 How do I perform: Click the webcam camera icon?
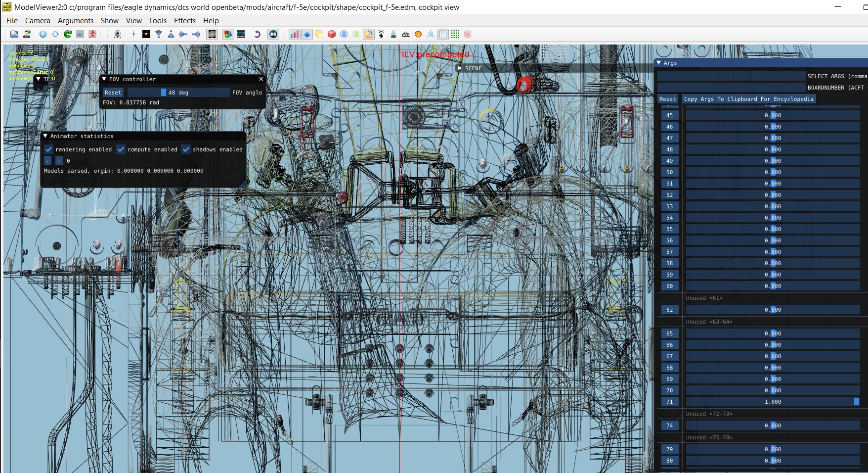(118, 34)
